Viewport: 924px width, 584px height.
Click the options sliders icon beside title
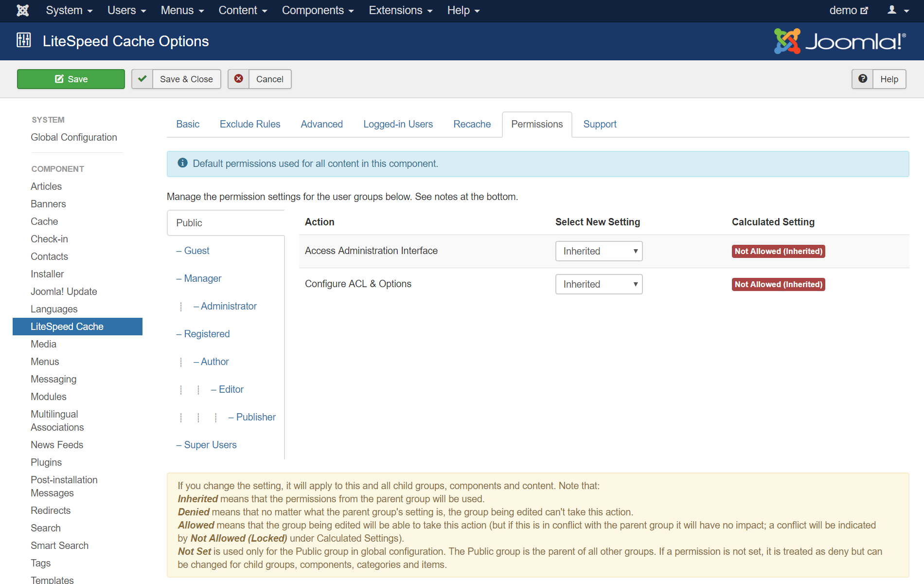[x=23, y=40]
